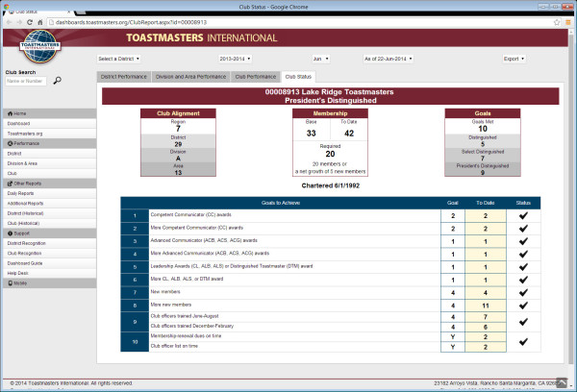Open the Daily Reports link
Image resolution: width=577 pixels, height=392 pixels.
point(50,193)
